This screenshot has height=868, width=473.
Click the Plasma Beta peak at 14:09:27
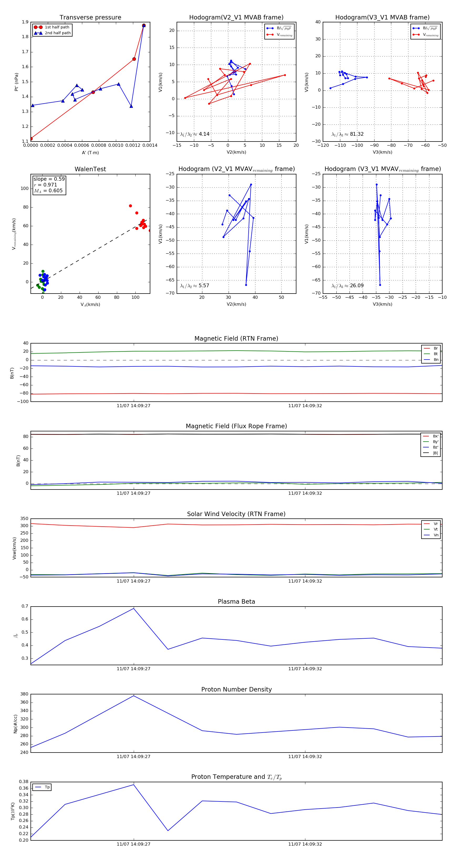click(x=134, y=609)
